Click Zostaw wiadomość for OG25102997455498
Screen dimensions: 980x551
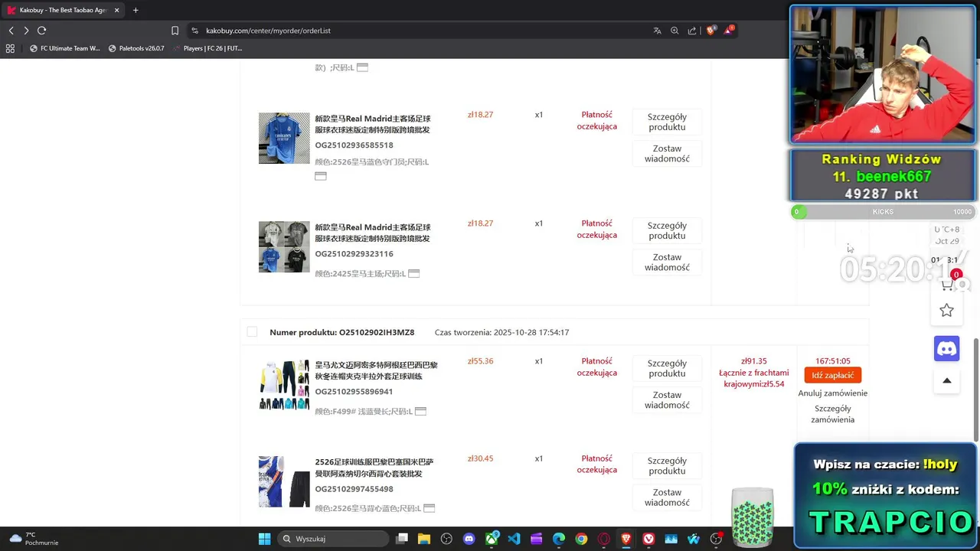point(667,497)
